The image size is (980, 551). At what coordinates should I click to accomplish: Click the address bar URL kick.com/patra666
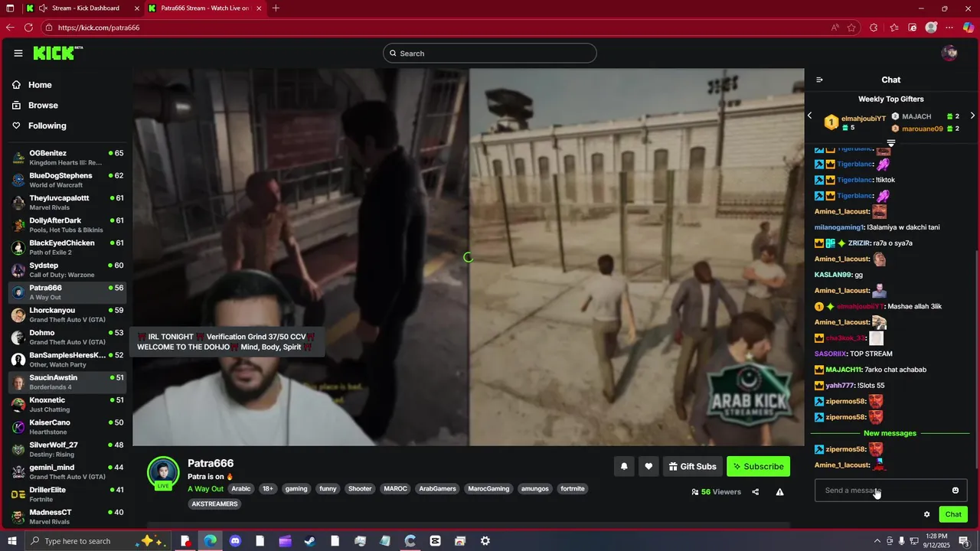click(99, 28)
